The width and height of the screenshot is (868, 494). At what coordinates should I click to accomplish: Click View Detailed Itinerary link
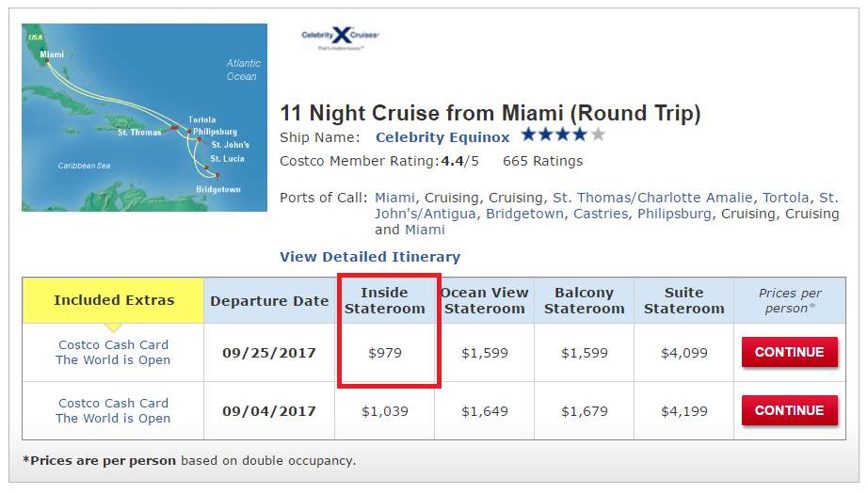coord(370,257)
